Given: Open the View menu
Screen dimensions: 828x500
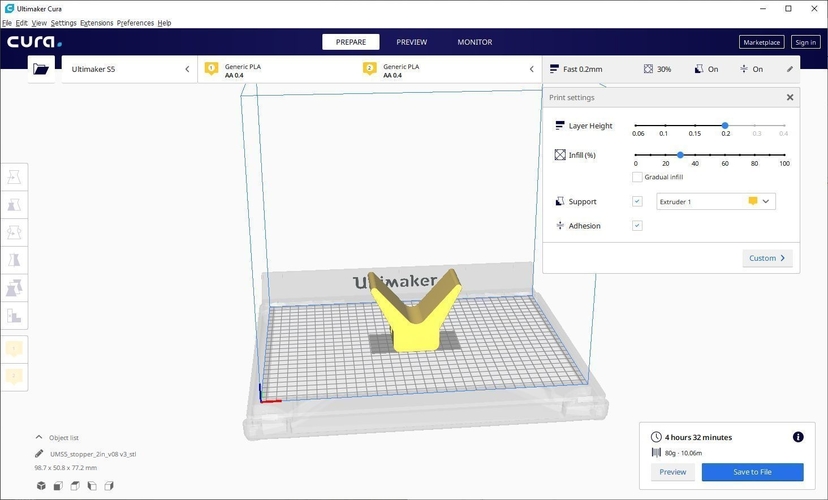Looking at the screenshot, I should [x=39, y=23].
